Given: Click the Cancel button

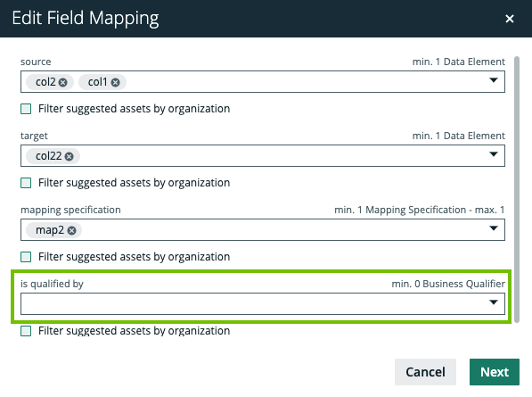Looking at the screenshot, I should (x=425, y=372).
